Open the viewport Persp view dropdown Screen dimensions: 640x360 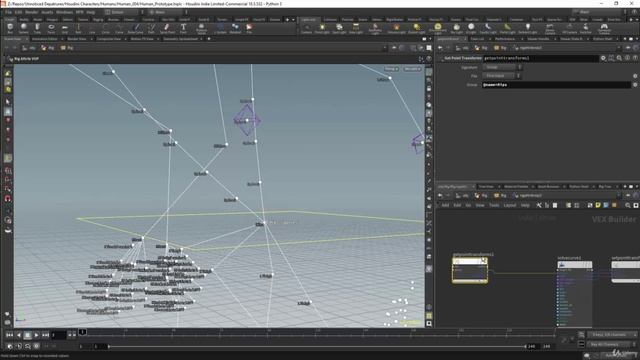pyautogui.click(x=391, y=69)
